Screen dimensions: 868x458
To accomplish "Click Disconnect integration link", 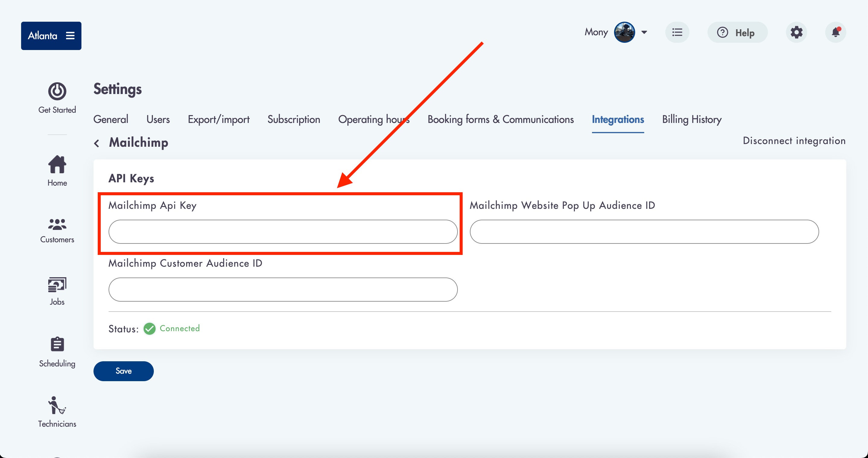I will coord(794,141).
